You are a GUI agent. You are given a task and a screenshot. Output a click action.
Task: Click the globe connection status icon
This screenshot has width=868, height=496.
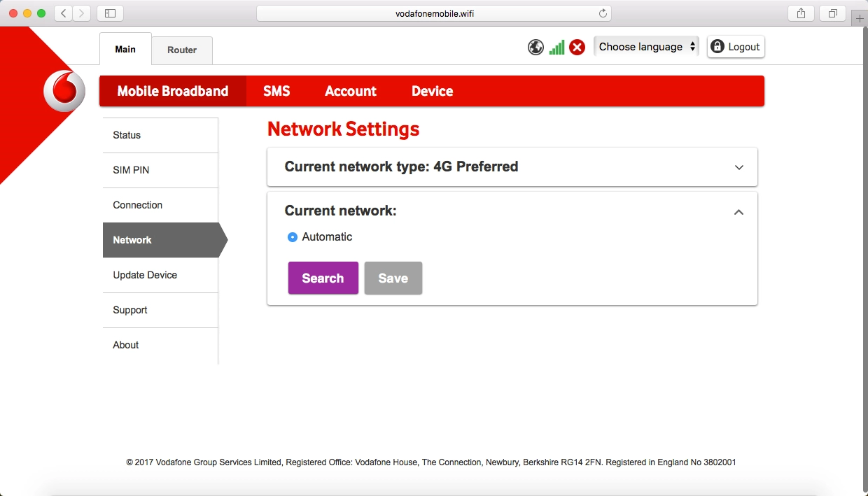tap(535, 48)
